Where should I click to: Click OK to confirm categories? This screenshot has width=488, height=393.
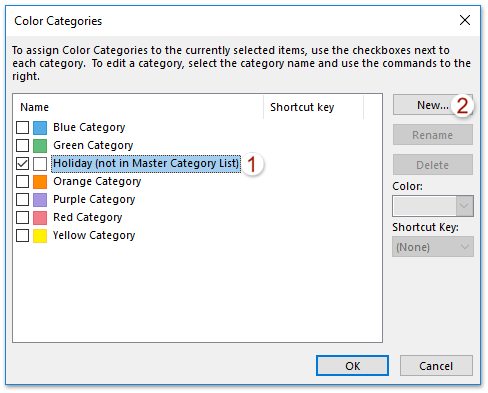pyautogui.click(x=352, y=366)
